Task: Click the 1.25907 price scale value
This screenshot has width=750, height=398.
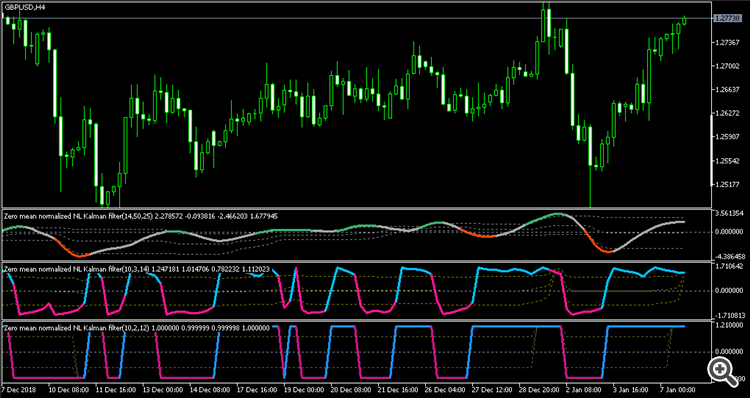Action: (727, 137)
